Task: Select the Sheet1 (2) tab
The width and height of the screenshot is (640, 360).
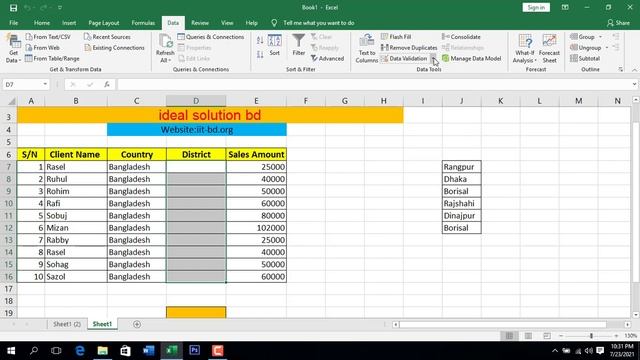Action: coord(67,324)
